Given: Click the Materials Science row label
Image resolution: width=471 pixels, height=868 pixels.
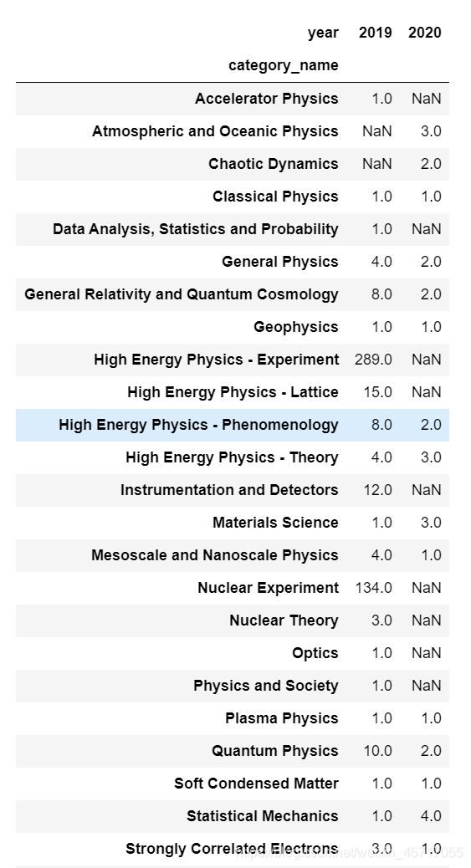Looking at the screenshot, I should [x=275, y=523].
